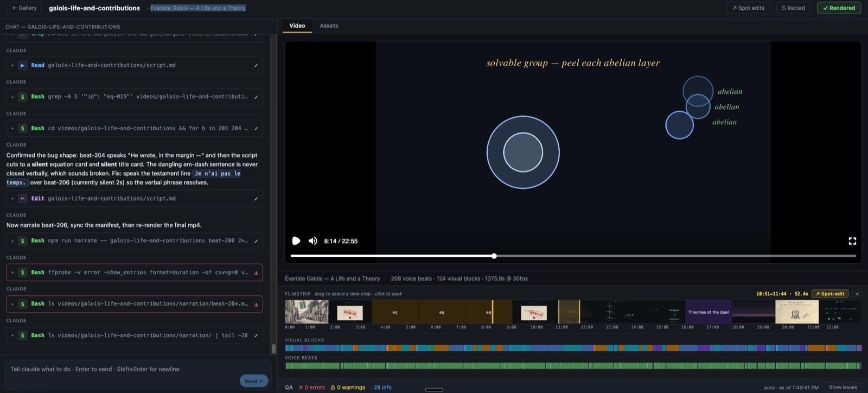
Task: Select the street scene filmstrip thumbnail
Action: (307, 312)
